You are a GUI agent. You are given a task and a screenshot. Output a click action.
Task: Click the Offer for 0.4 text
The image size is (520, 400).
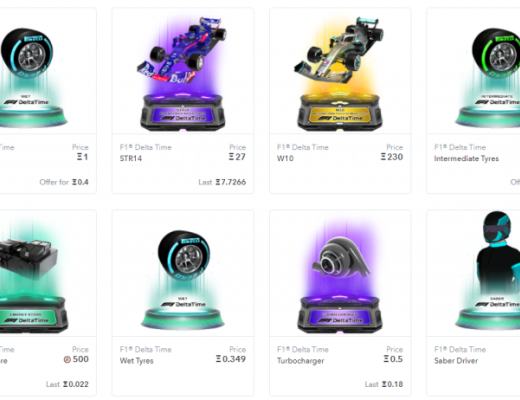[x=64, y=182]
